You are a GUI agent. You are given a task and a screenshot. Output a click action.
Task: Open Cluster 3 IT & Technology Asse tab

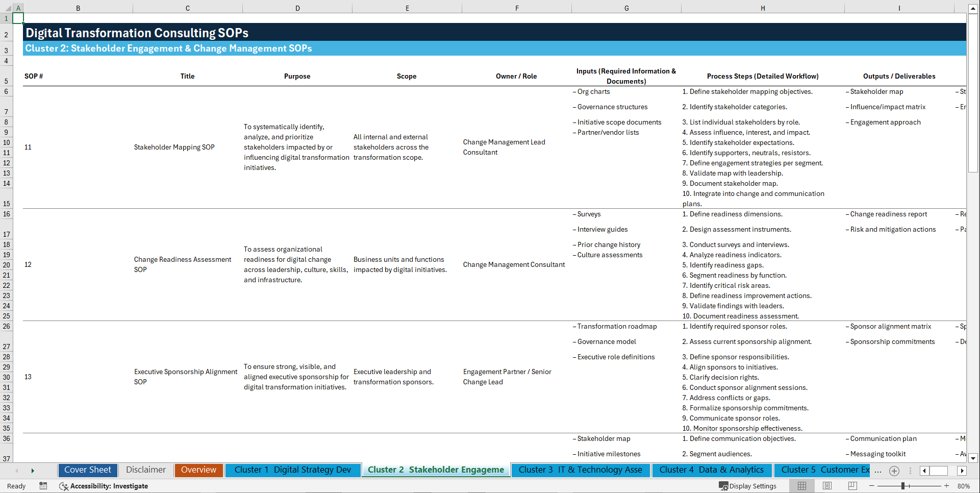[x=580, y=470]
